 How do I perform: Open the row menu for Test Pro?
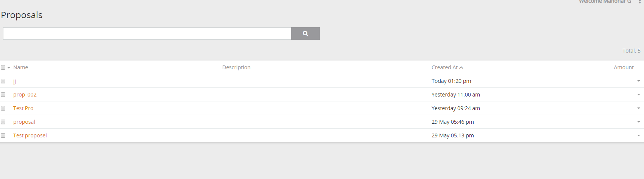(639, 108)
